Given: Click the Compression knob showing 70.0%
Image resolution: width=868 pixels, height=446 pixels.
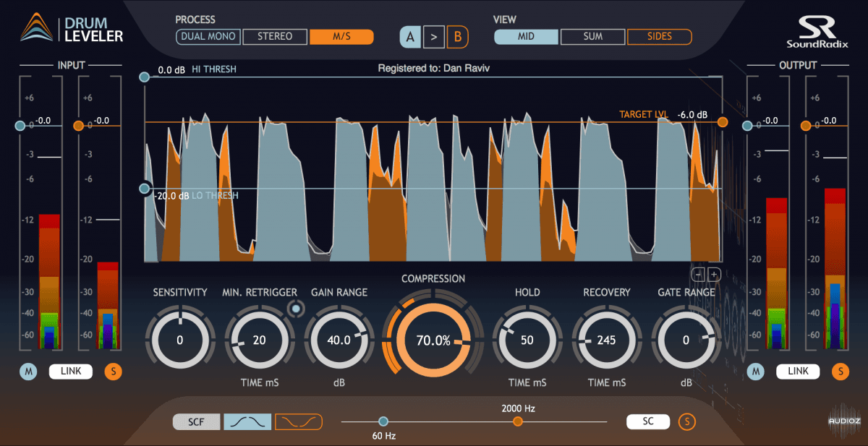Looking at the screenshot, I should 433,340.
